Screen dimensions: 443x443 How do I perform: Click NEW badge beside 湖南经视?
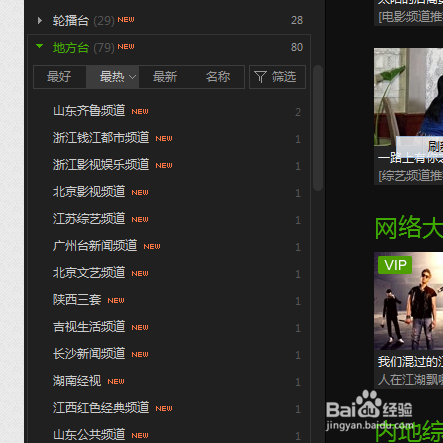[116, 382]
